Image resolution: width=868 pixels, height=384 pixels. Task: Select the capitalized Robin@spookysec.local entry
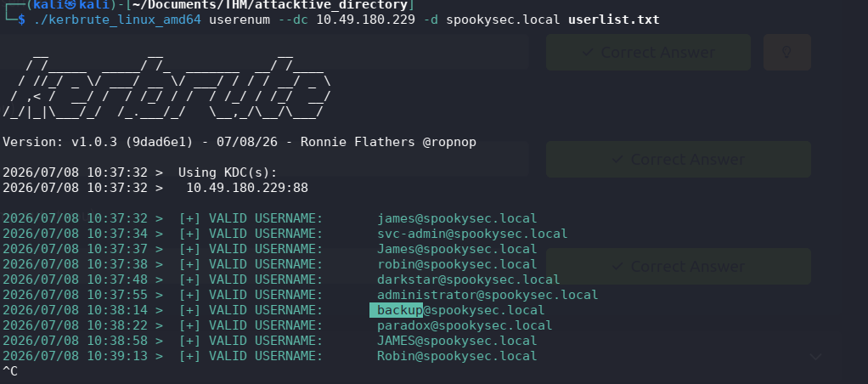(x=457, y=356)
